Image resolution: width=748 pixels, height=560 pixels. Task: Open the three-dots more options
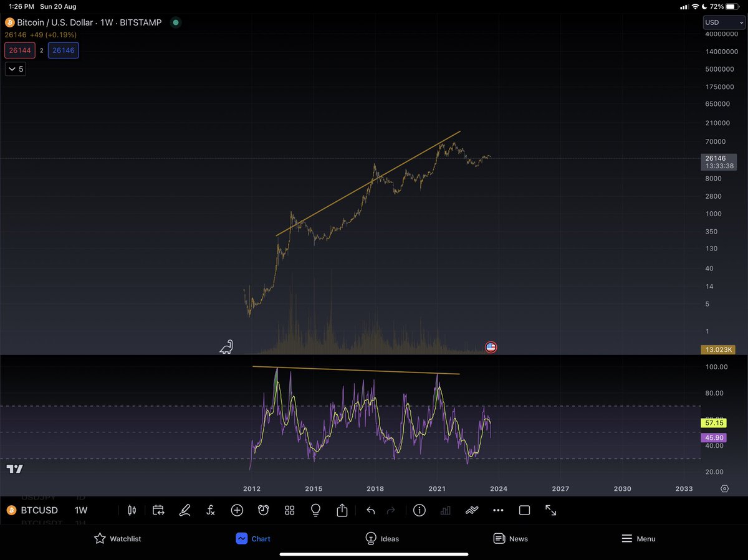[498, 510]
